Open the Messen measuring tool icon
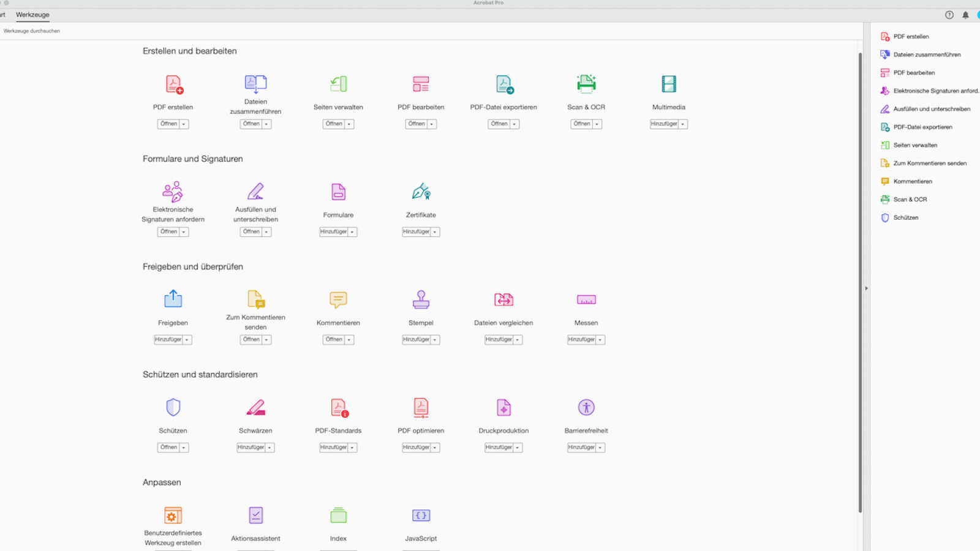The width and height of the screenshot is (980, 551). (586, 300)
